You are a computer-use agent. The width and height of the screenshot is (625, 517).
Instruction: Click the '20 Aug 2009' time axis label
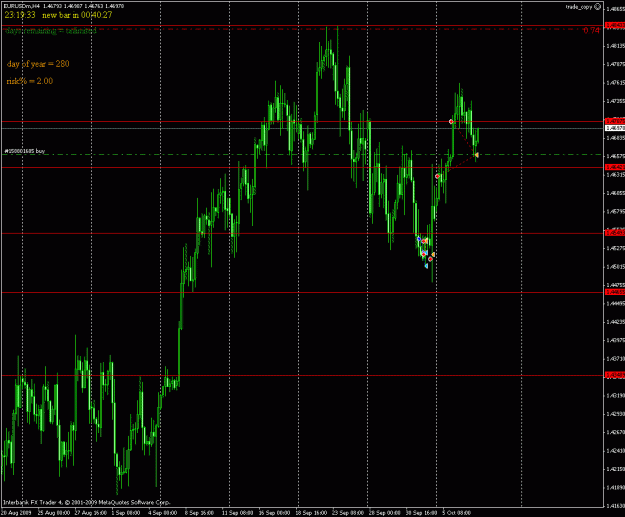point(16,513)
